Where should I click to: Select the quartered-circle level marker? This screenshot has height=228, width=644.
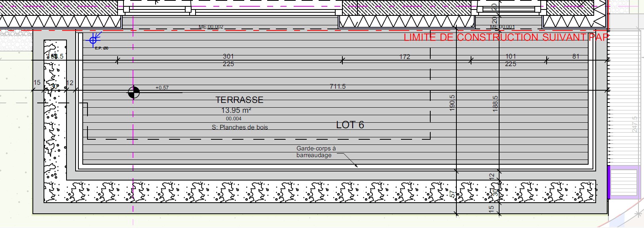[134, 92]
